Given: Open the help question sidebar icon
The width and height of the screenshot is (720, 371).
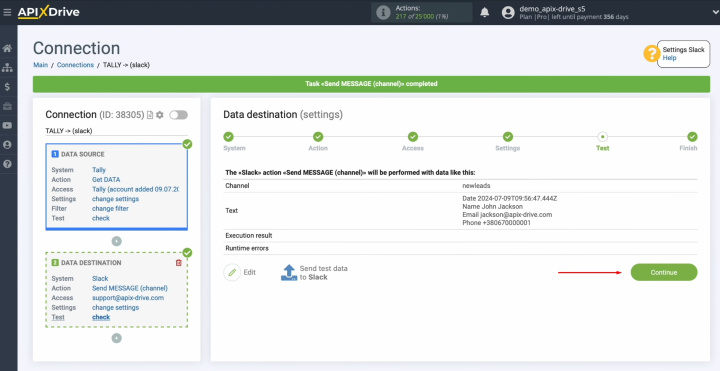Looking at the screenshot, I should coord(7,164).
